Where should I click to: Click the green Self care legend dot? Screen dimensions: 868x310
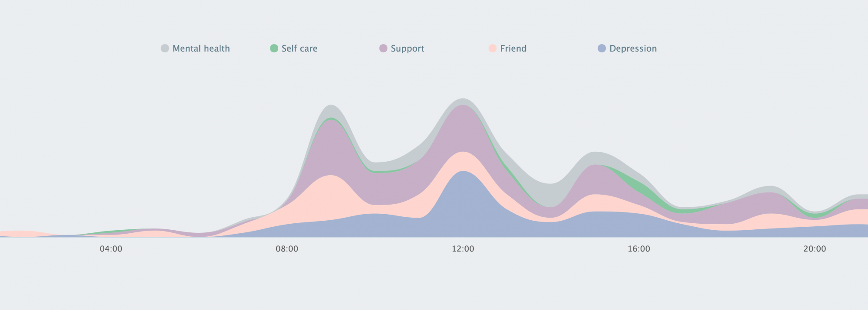coord(274,49)
